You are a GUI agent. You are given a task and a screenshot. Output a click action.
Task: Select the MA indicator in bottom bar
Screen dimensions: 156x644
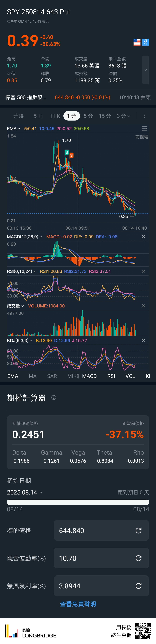[x=33, y=376]
